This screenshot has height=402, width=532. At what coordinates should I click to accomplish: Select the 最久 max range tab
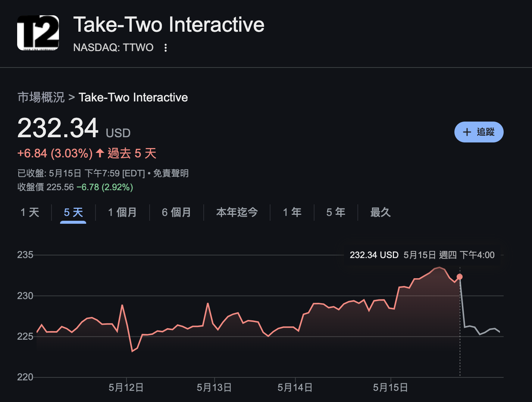(x=380, y=213)
